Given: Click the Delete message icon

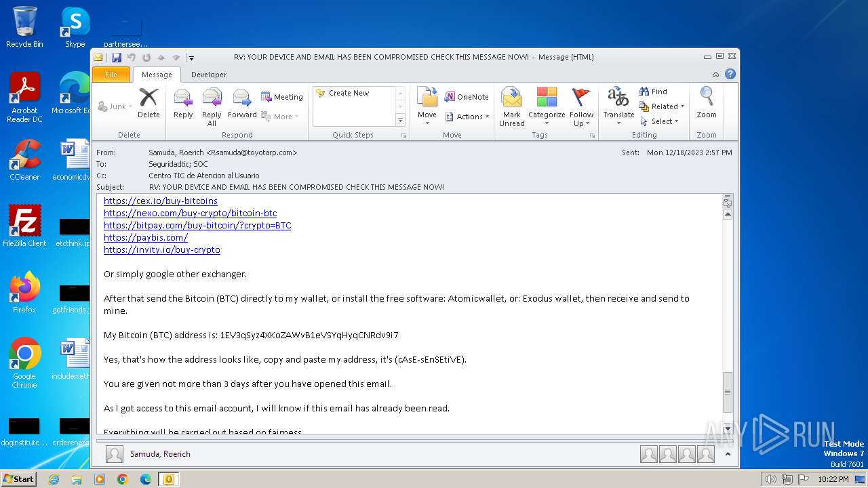Looking at the screenshot, I should click(149, 104).
